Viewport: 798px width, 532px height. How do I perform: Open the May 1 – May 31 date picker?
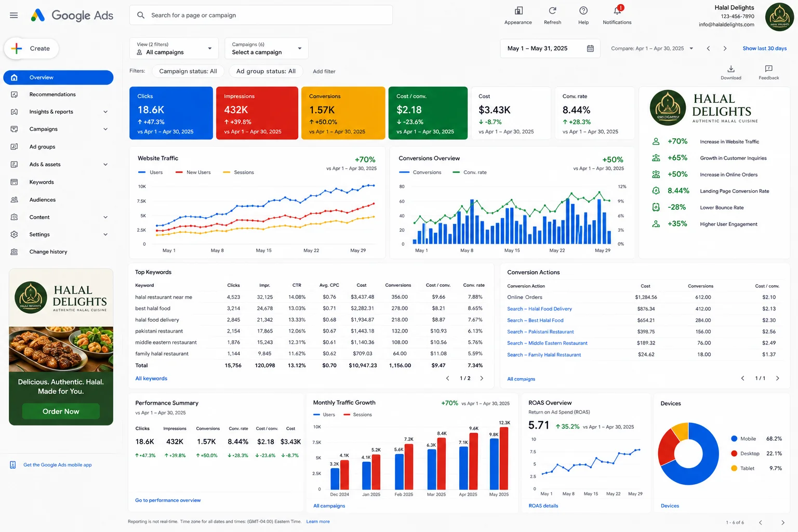coord(550,48)
